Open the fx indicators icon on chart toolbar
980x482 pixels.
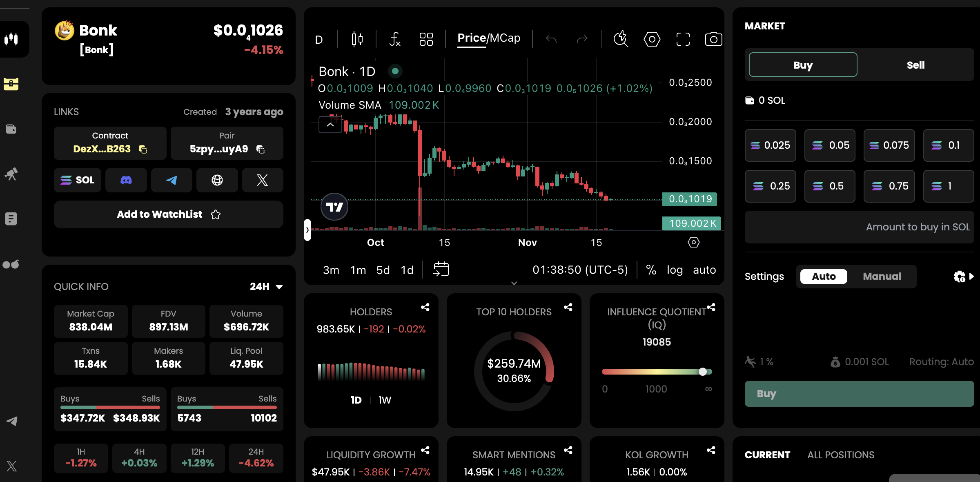pyautogui.click(x=394, y=39)
